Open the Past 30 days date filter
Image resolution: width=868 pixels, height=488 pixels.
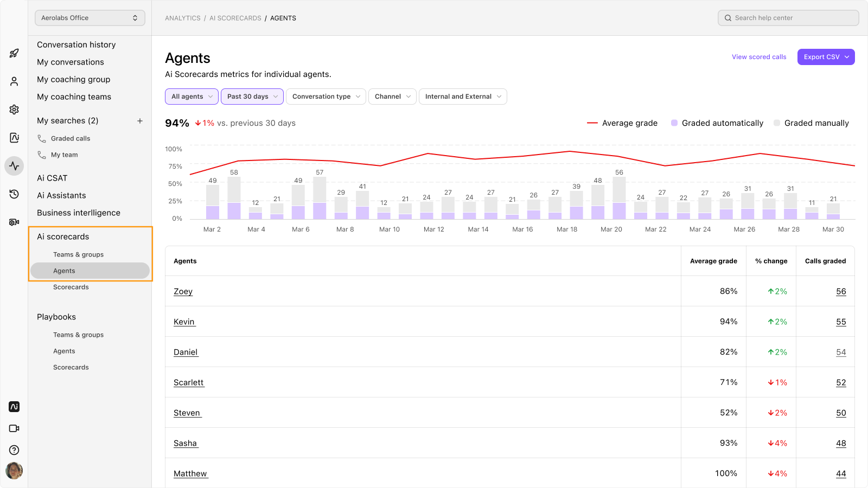[252, 97]
